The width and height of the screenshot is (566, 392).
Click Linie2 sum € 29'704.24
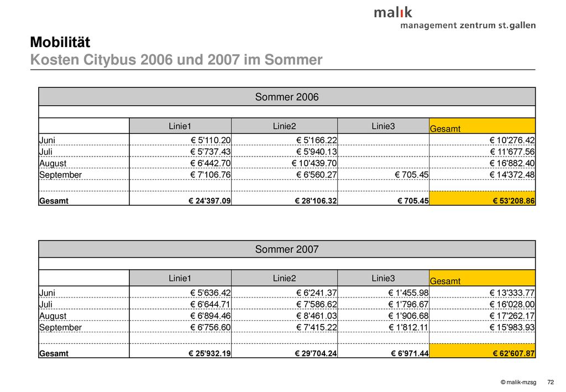[x=316, y=353]
